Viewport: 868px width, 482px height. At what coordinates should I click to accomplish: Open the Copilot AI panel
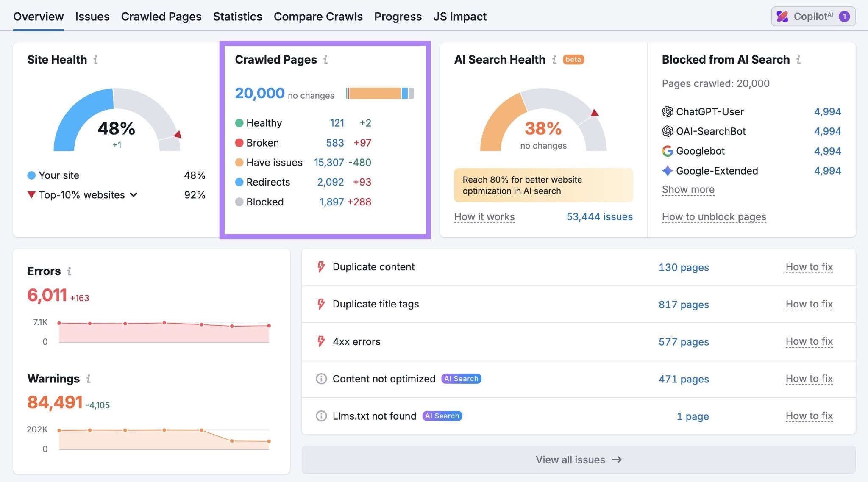[x=812, y=17]
